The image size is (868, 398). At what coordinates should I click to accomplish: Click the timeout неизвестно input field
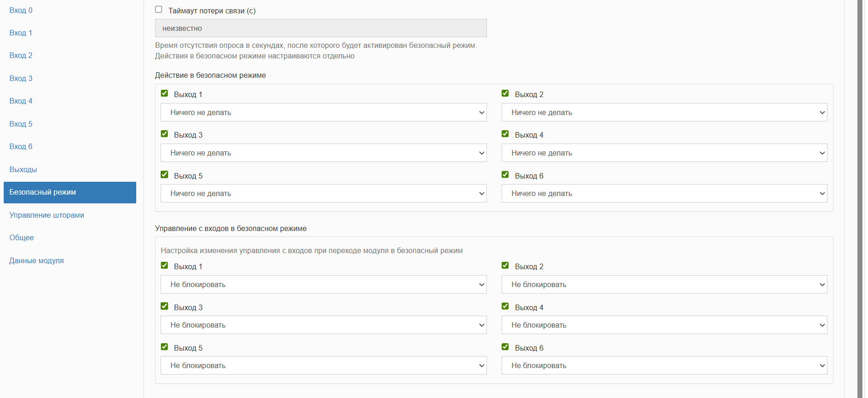(321, 28)
